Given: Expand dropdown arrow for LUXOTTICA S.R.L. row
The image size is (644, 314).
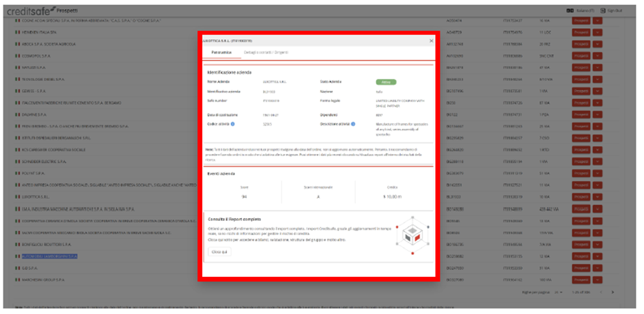Looking at the screenshot, I should [x=597, y=197].
